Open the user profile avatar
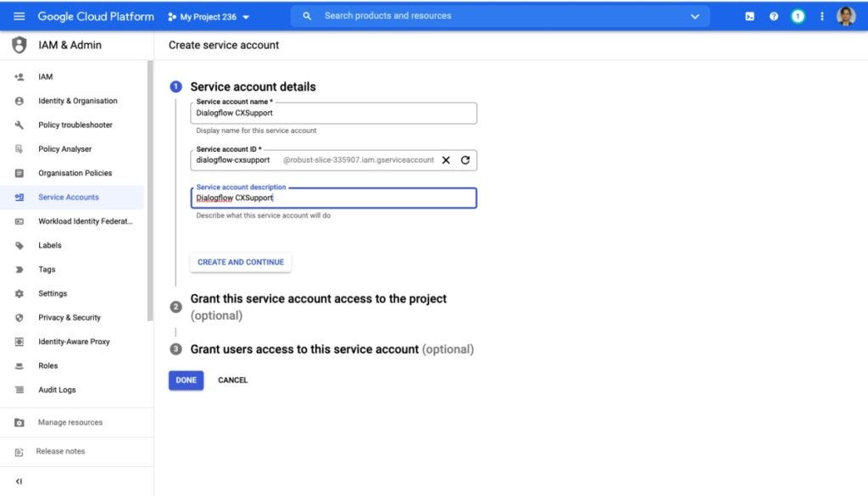Image resolution: width=868 pixels, height=496 pixels. click(846, 17)
